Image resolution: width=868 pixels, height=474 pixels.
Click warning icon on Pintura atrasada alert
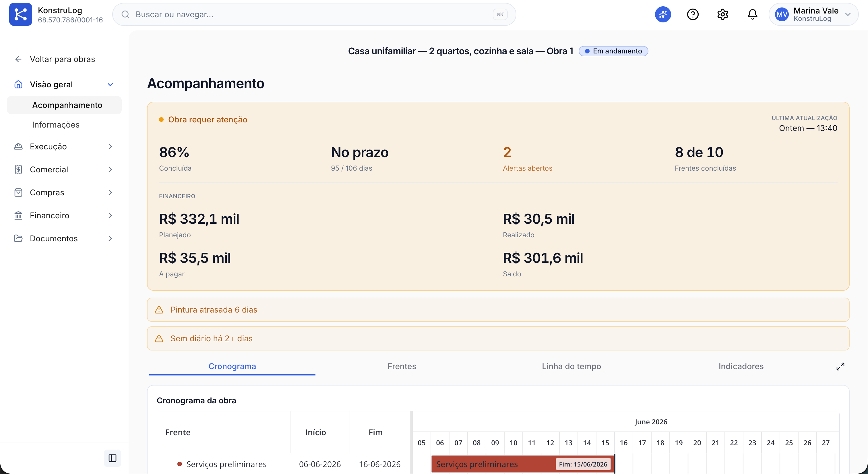(x=159, y=310)
